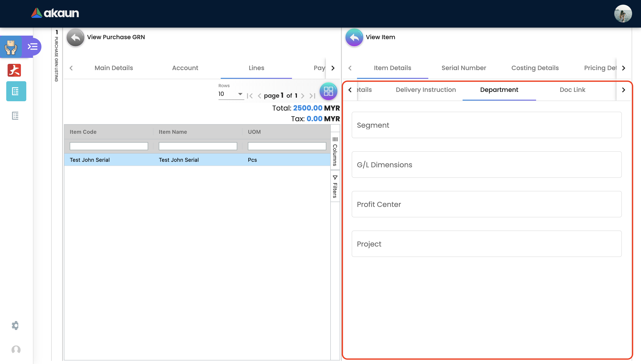Click the Segment field
Viewport: 641px width, 364px height.
pos(486,125)
